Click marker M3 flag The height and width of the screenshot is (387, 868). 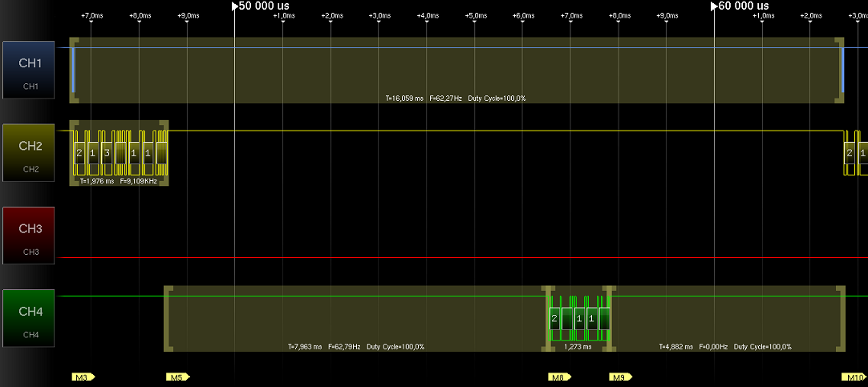83,377
